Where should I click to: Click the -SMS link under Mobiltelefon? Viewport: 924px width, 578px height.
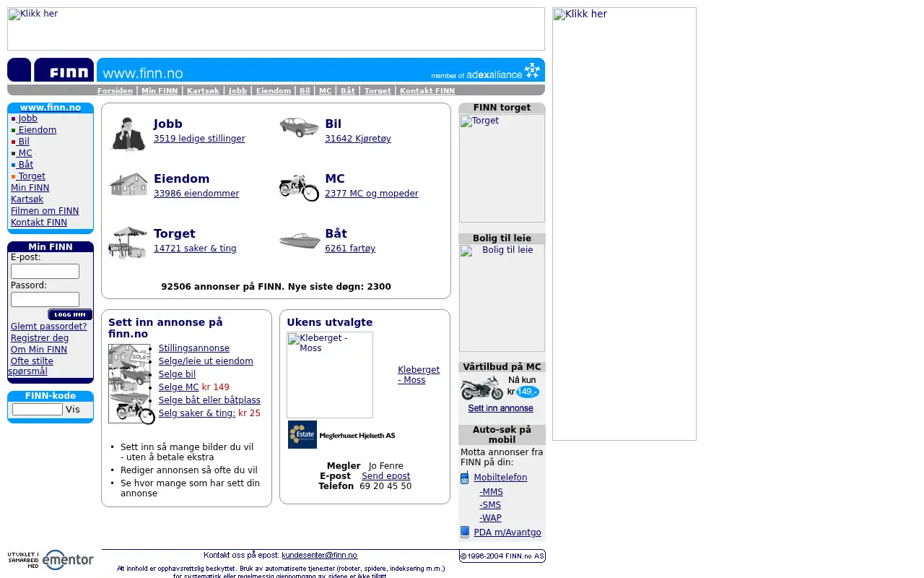coord(490,505)
